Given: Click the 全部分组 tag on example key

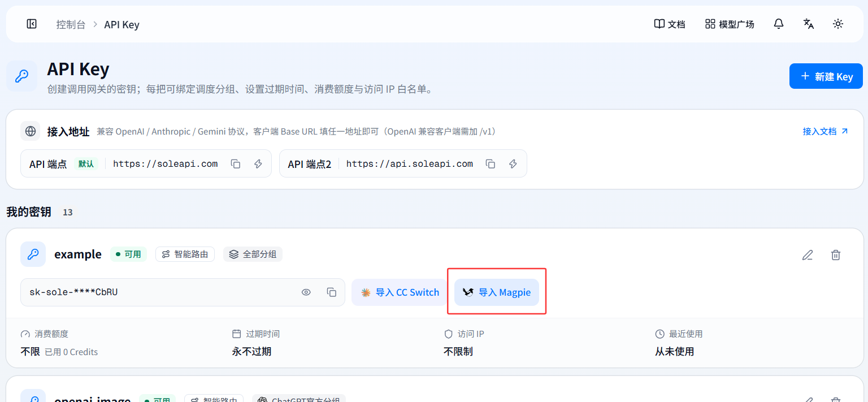Looking at the screenshot, I should coord(253,254).
